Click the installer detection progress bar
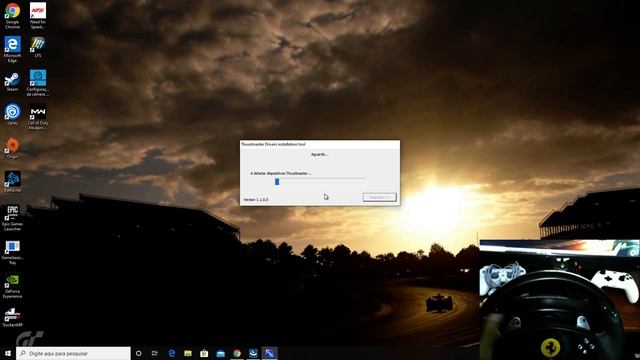The width and height of the screenshot is (640, 360). point(320,182)
